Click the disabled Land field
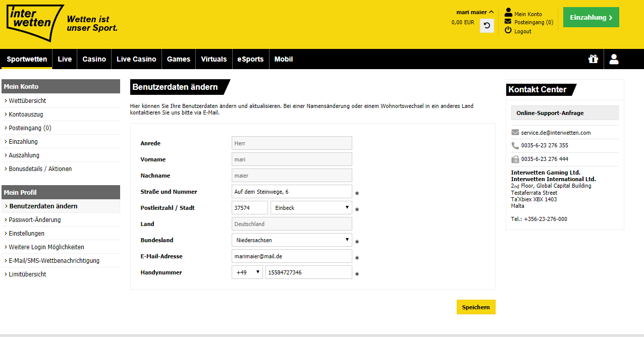The height and width of the screenshot is (337, 644). point(292,224)
